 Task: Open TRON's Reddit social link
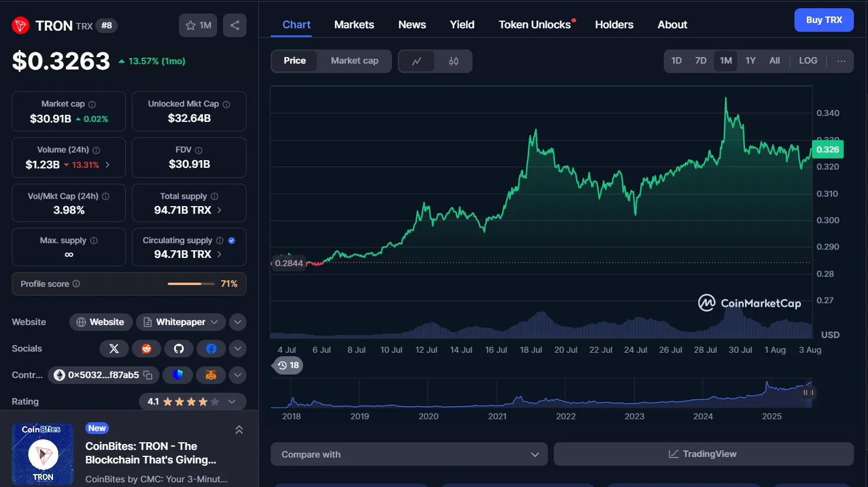tap(147, 349)
